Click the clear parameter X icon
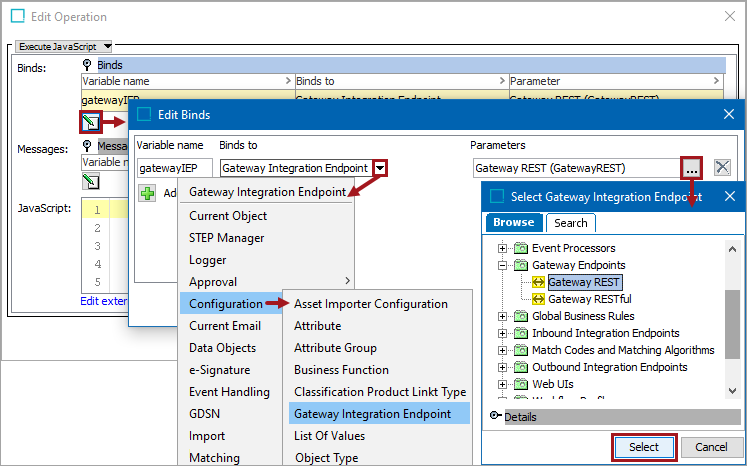This screenshot has width=747, height=466. pyautogui.click(x=723, y=168)
